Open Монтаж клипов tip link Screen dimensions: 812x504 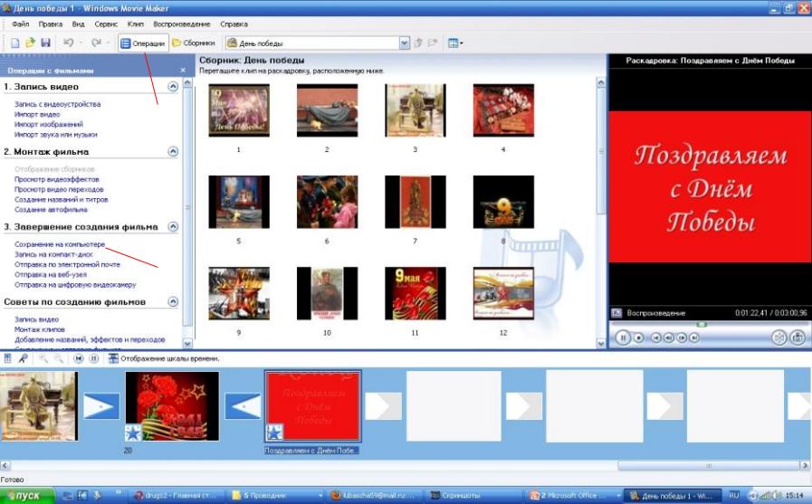[x=40, y=329]
